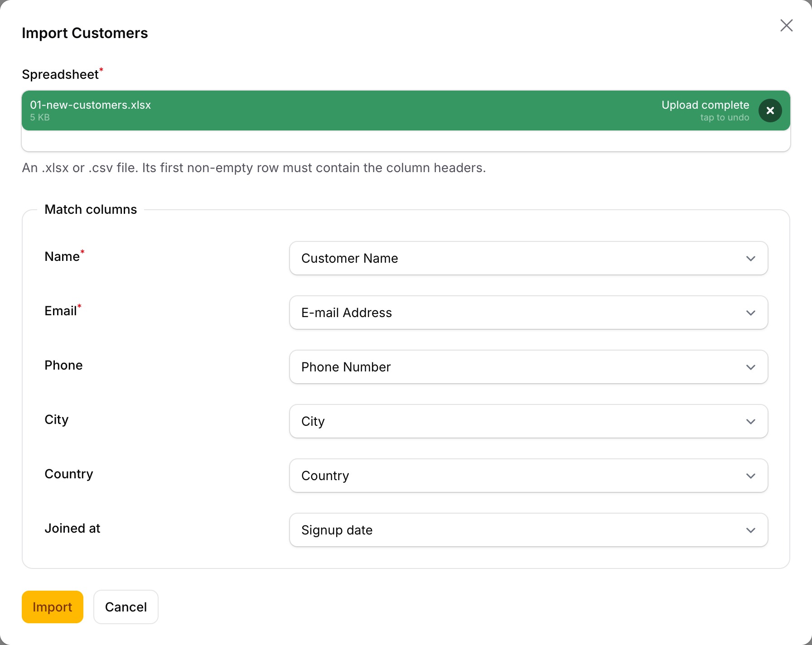This screenshot has width=812, height=645.
Task: Open the Name column dropdown
Action: (x=528, y=258)
